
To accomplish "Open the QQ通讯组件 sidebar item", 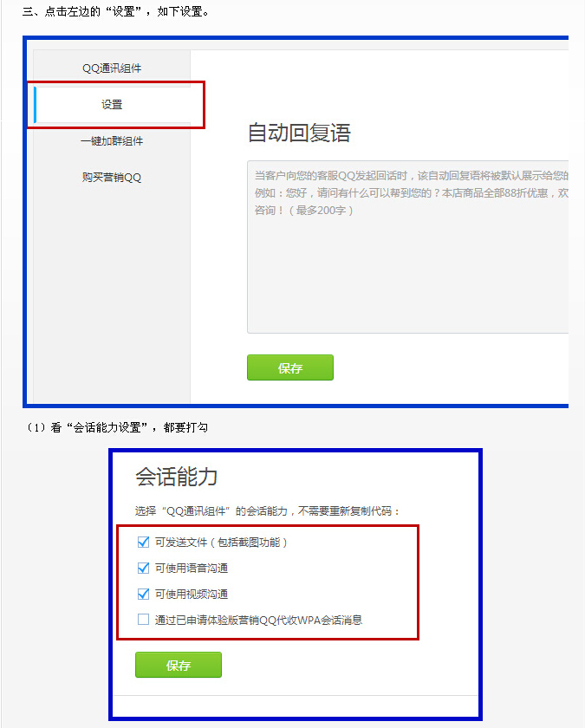I will pyautogui.click(x=112, y=68).
